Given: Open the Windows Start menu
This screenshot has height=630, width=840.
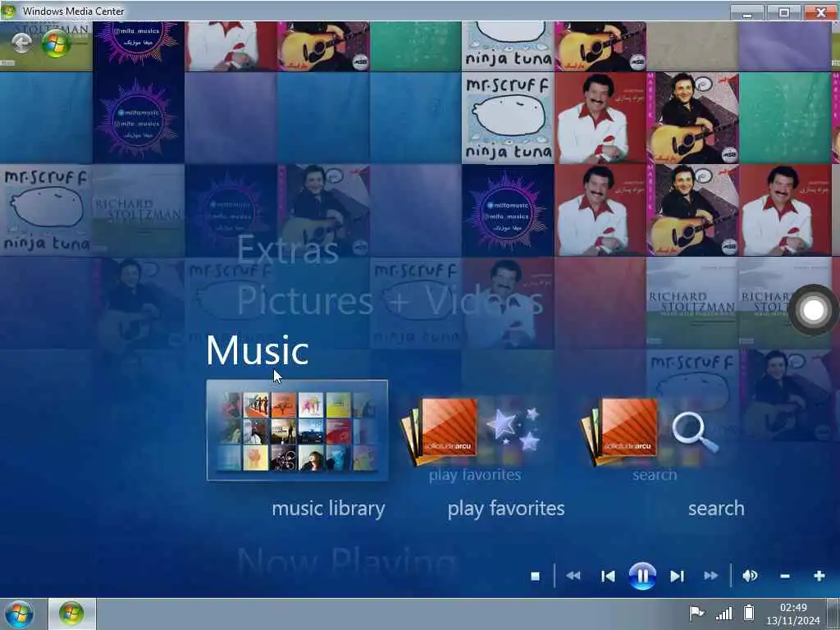Looking at the screenshot, I should [19, 614].
